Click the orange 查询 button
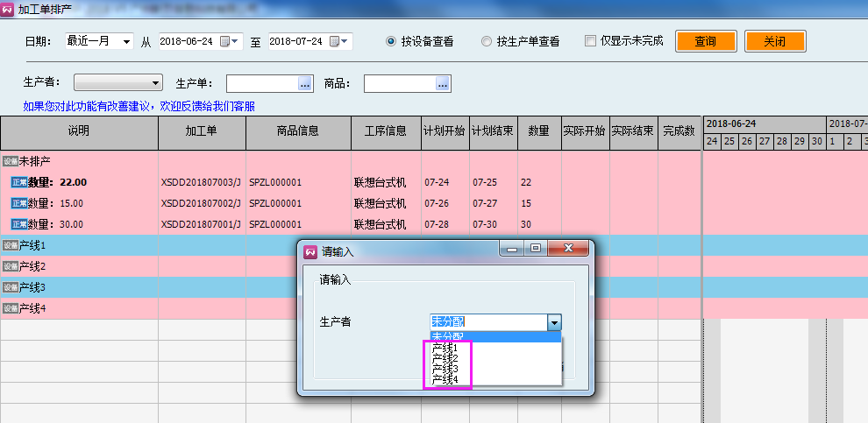 pos(705,41)
